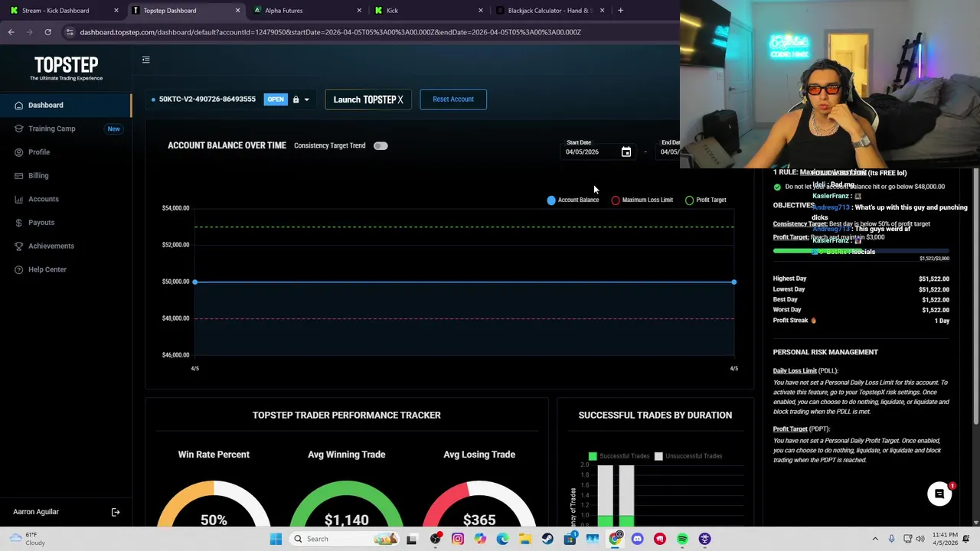980x551 pixels.
Task: Open Discord from the taskbar
Action: [x=637, y=539]
